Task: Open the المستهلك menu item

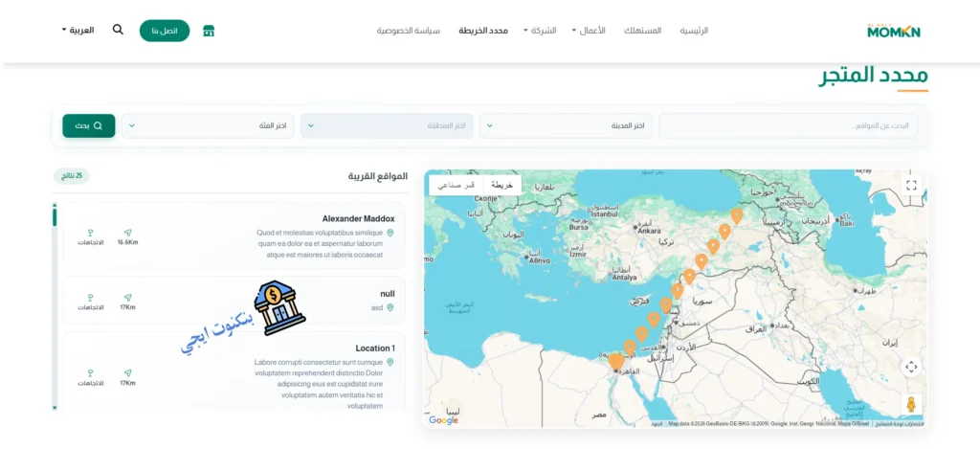Action: 642,31
